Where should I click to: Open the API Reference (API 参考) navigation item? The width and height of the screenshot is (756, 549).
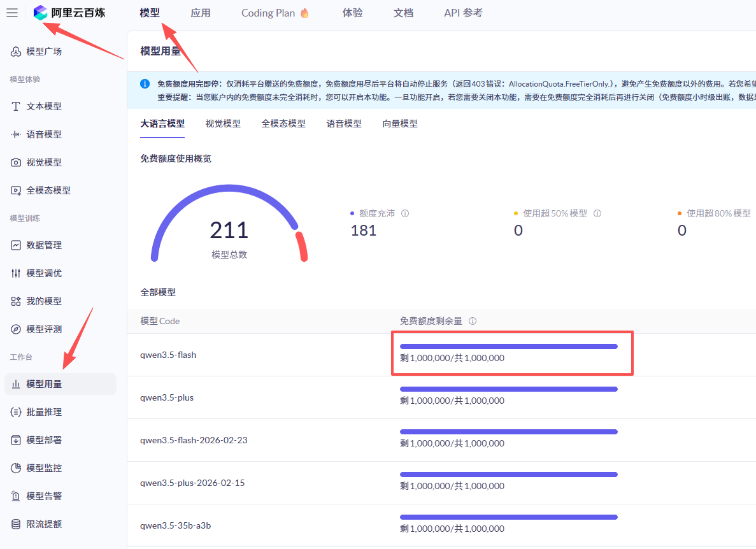click(463, 13)
